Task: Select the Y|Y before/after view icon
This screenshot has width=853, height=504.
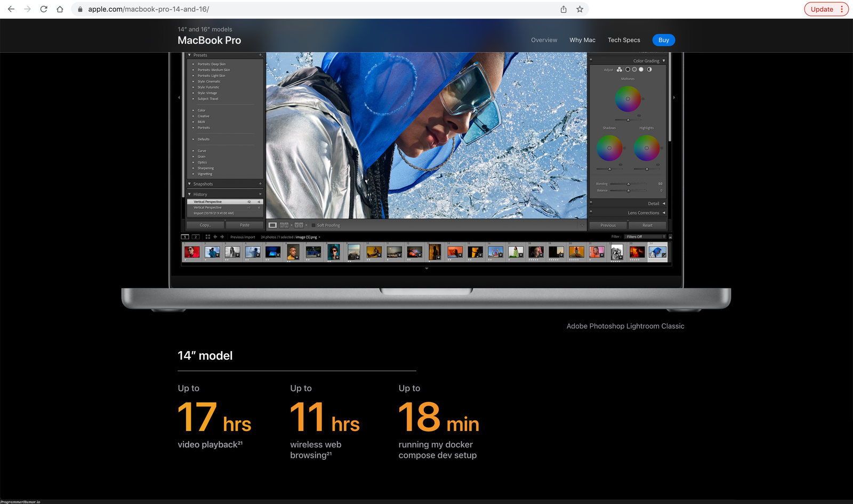Action: [x=299, y=225]
